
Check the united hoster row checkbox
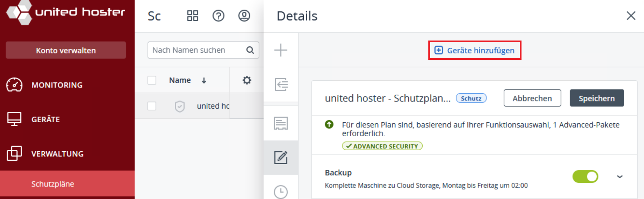click(152, 106)
